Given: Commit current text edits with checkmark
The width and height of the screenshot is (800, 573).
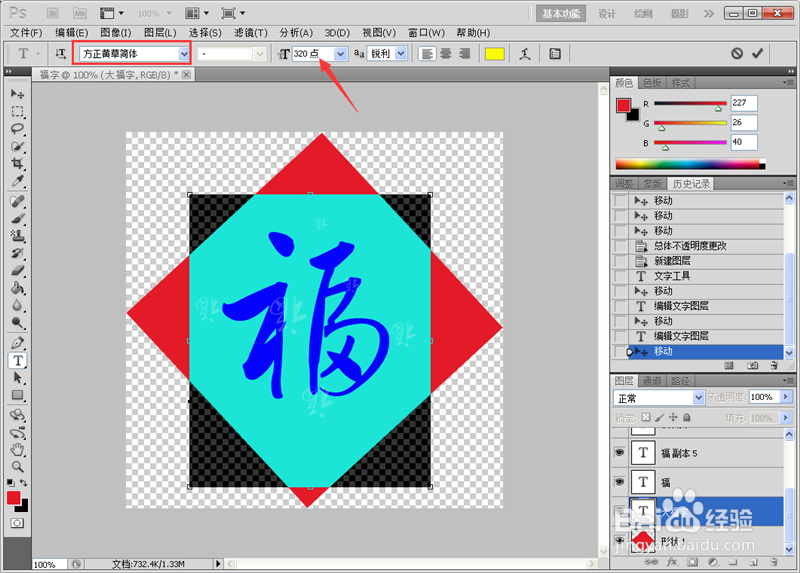Looking at the screenshot, I should pyautogui.click(x=758, y=53).
